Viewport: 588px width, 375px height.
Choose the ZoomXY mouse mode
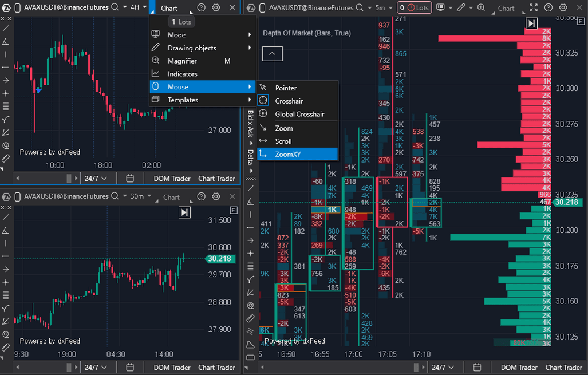click(x=287, y=154)
